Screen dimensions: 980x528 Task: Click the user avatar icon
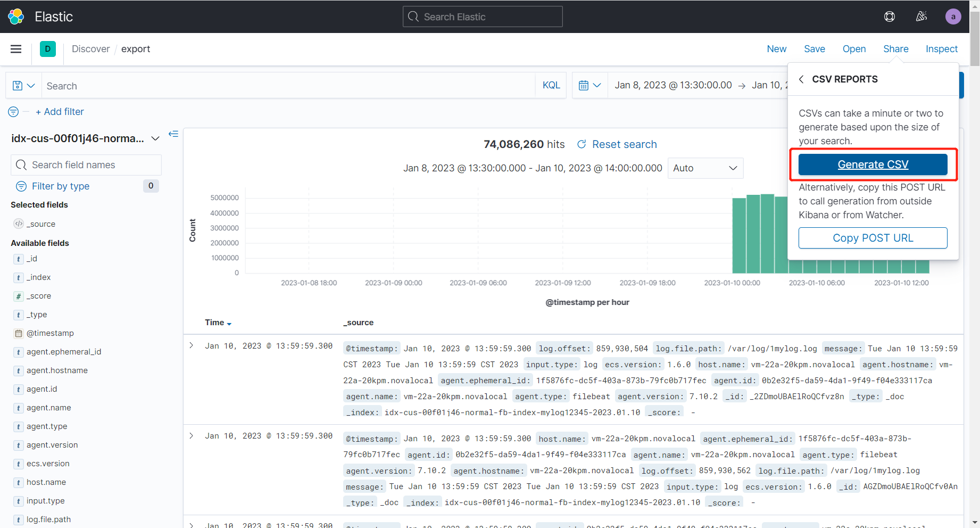point(953,16)
